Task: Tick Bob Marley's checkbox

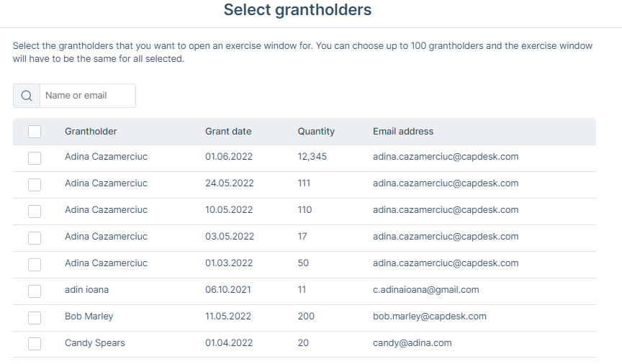Action: [35, 318]
